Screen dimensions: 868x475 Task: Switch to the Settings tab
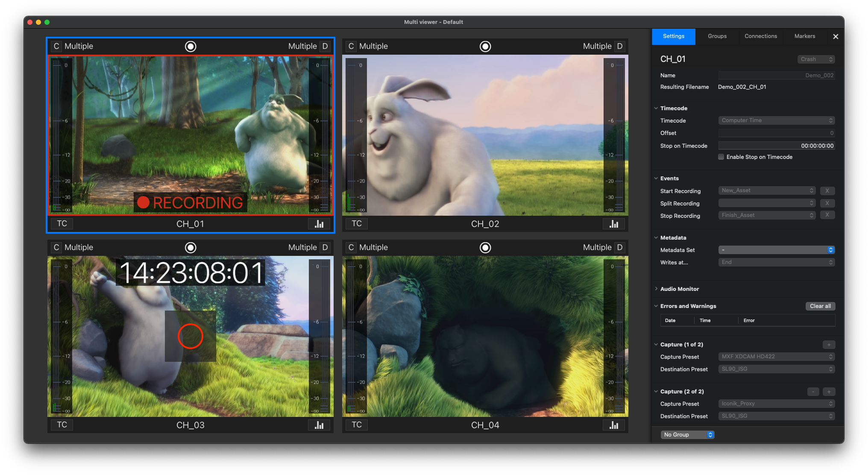pos(674,36)
